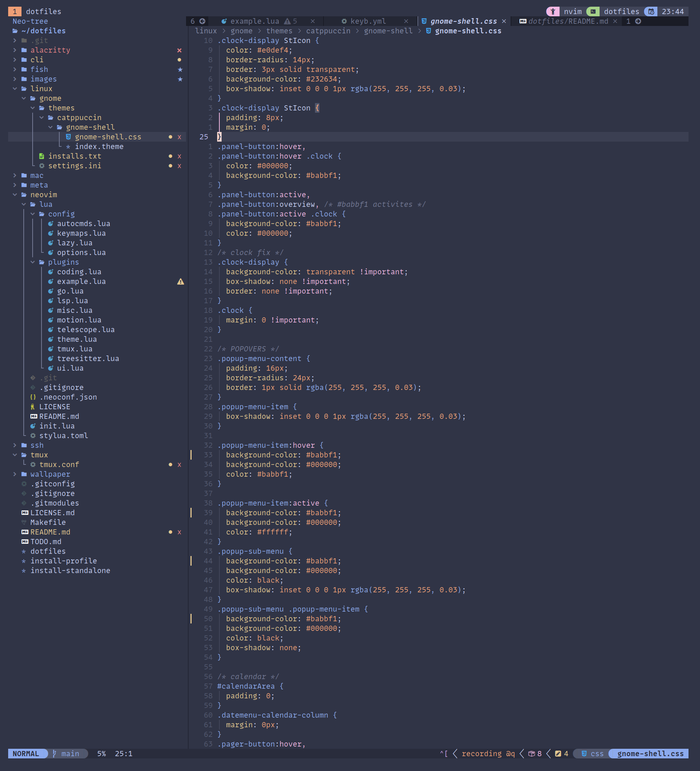
Task: Click the license icon beside LICENSE file
Action: (x=33, y=407)
